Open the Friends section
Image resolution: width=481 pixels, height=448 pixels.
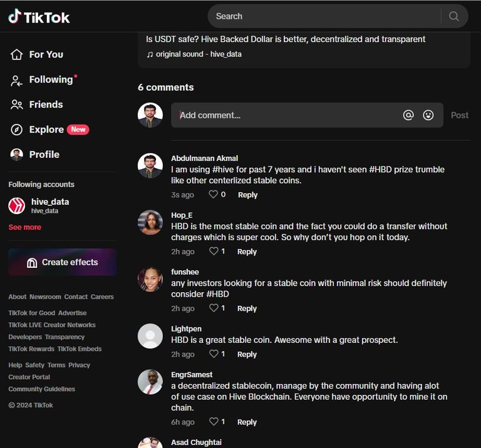click(x=37, y=104)
